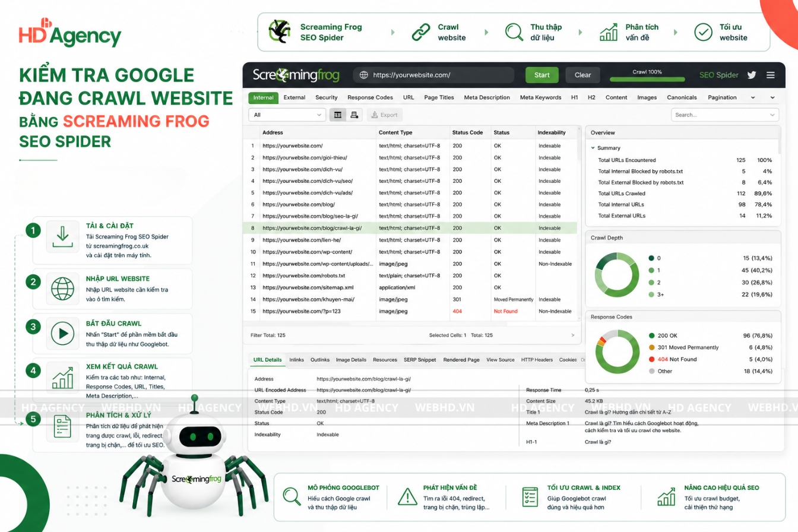Open the Twitter bird icon link
This screenshot has height=532, width=798.
coord(752,75)
